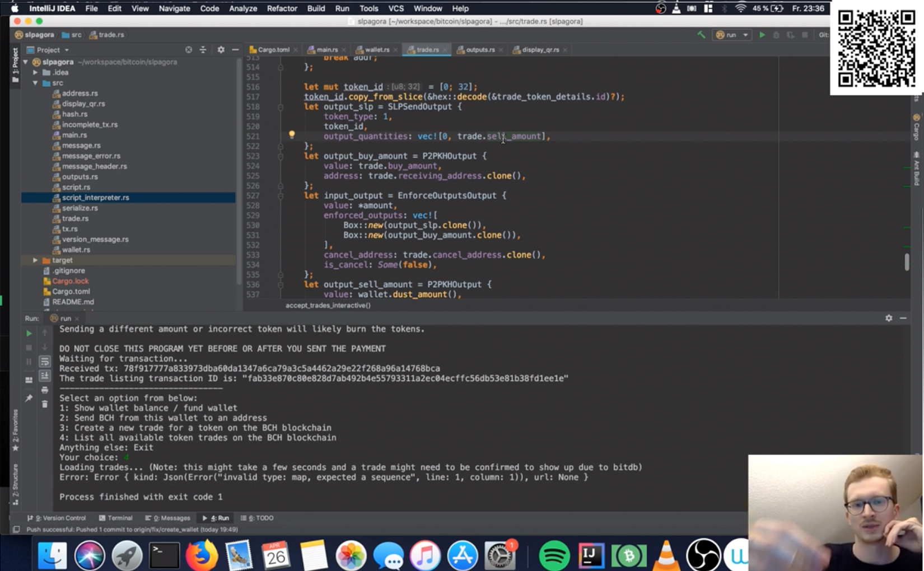This screenshot has height=571, width=924.
Task: Open the VCS menu
Action: coord(396,8)
